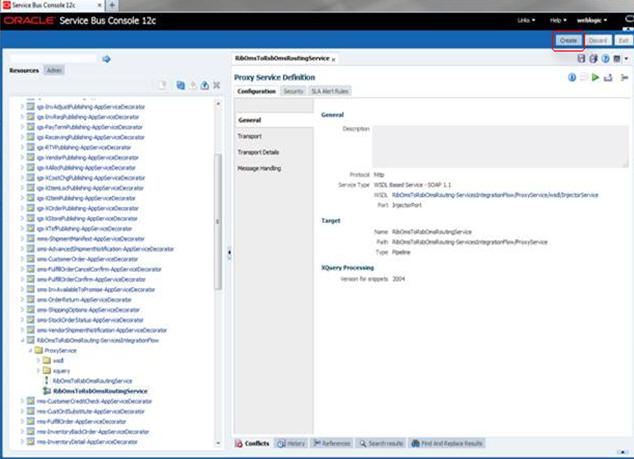Click the Create session button

coord(568,40)
